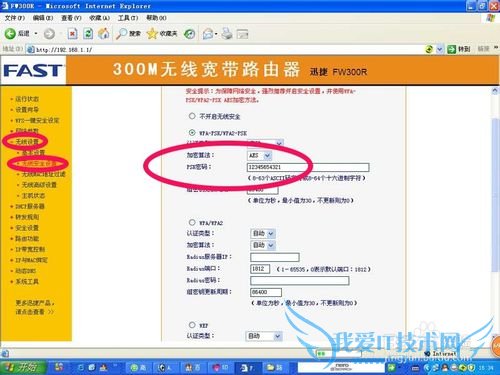The width and height of the screenshot is (500, 375).
Task: Open 路由功能 in the sidebar
Action: tap(27, 239)
